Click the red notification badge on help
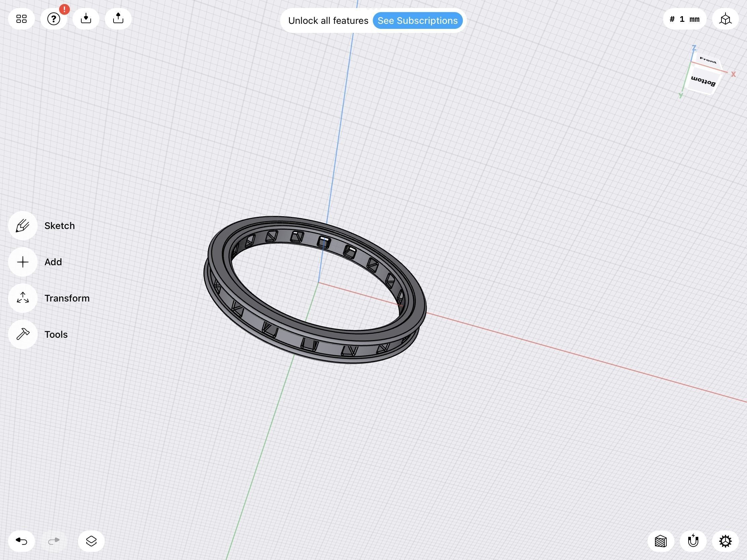 click(x=64, y=9)
